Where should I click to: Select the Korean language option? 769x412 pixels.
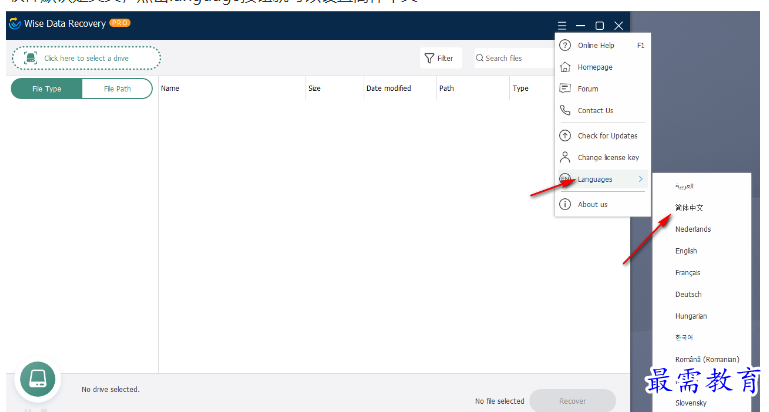pos(684,337)
